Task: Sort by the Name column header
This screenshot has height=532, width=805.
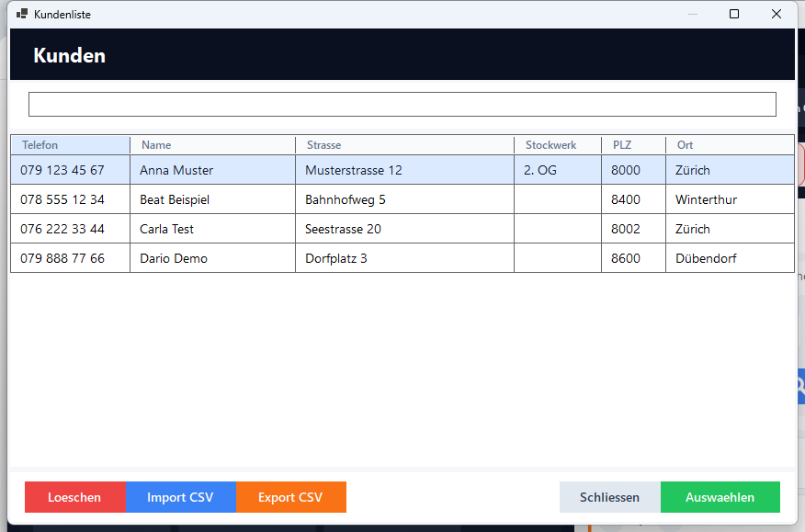Action: point(212,145)
